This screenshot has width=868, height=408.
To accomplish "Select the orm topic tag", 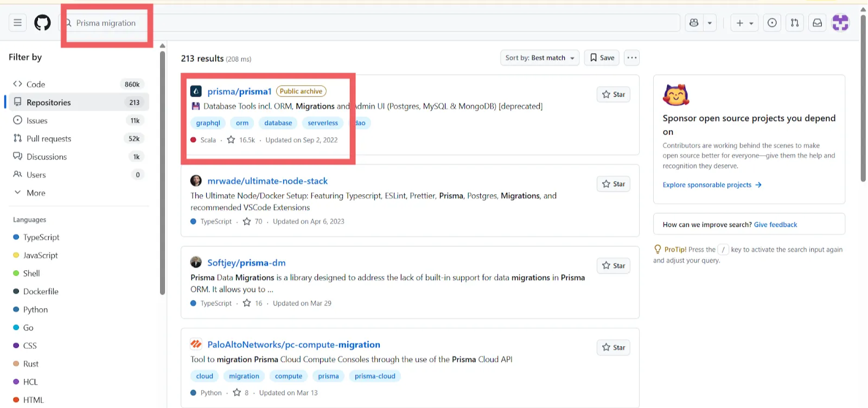I will pos(242,123).
